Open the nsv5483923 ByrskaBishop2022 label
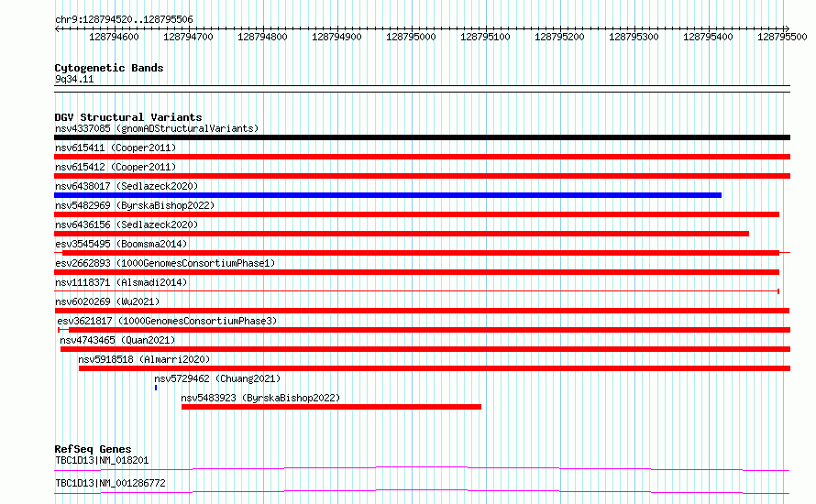Image resolution: width=816 pixels, height=504 pixels. 260,398
